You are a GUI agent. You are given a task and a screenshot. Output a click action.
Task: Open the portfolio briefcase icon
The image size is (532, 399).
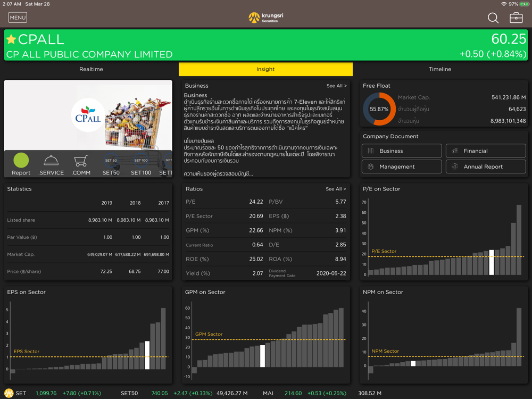pos(516,18)
